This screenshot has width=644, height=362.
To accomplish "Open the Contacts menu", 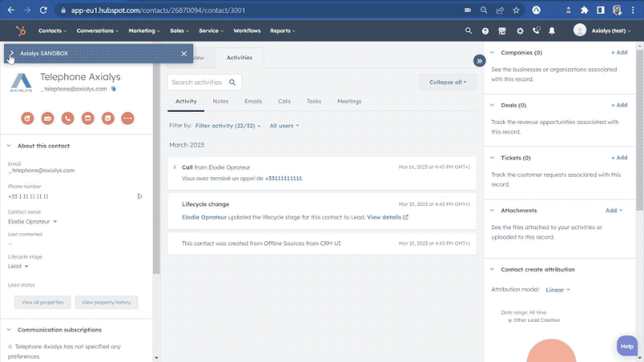I will coord(52,31).
